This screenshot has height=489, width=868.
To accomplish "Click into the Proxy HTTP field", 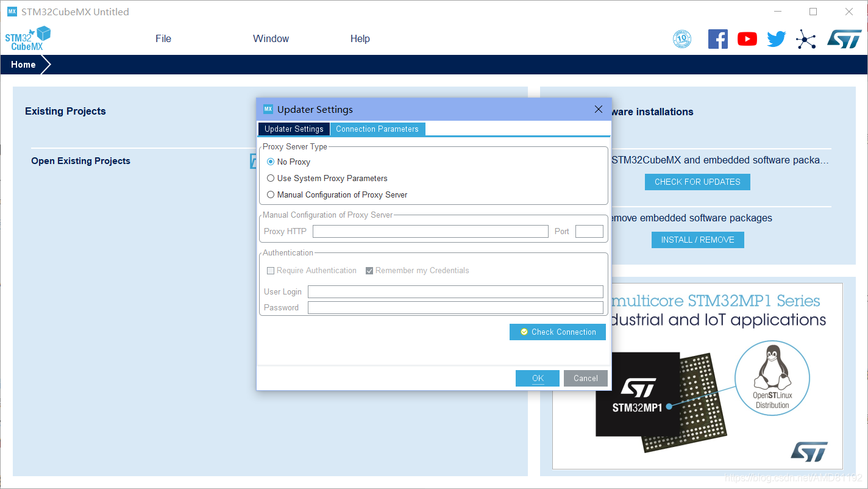I will click(x=430, y=231).
